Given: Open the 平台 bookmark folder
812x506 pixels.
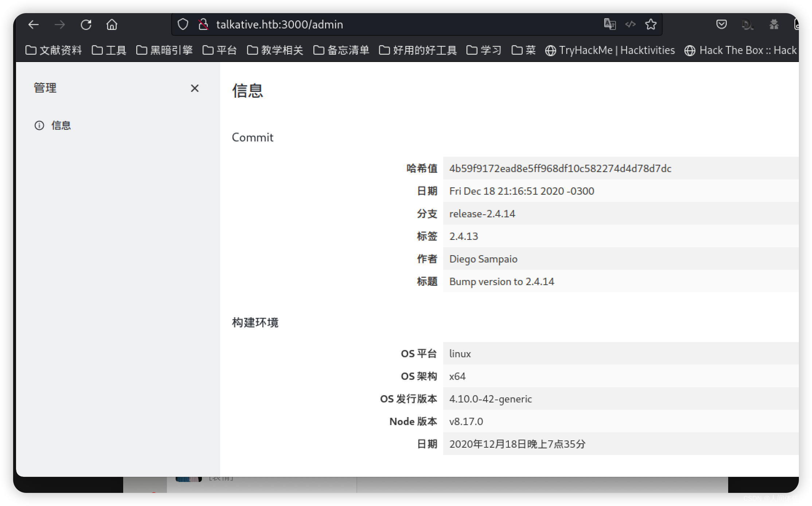Looking at the screenshot, I should (x=220, y=50).
